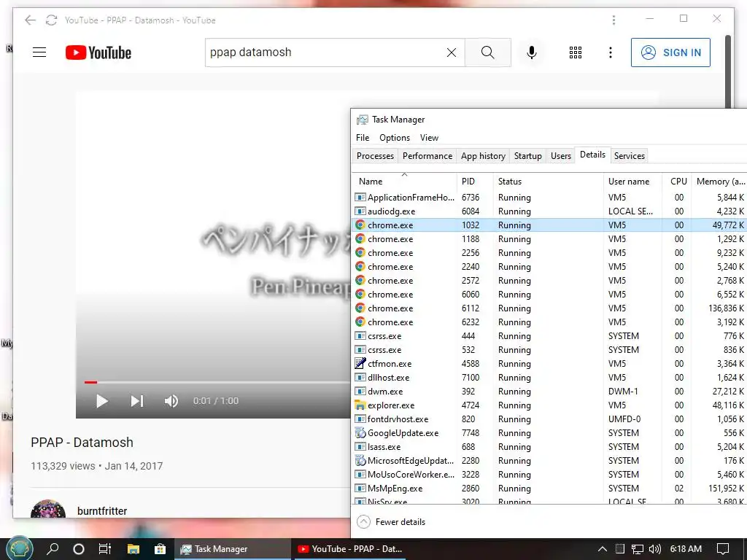
Task: Select the MsMpEng.exe process row
Action: (549, 488)
